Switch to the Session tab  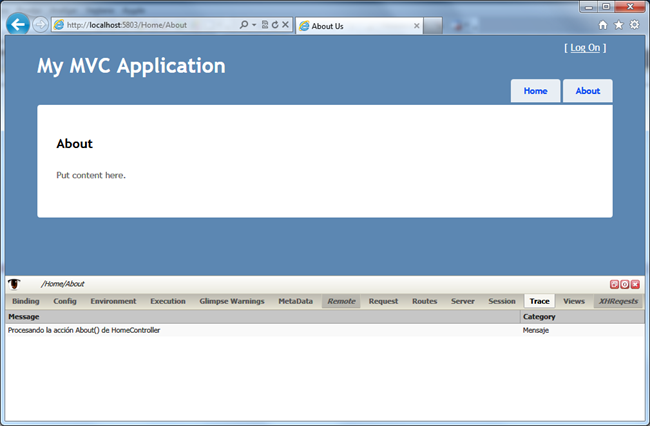502,301
